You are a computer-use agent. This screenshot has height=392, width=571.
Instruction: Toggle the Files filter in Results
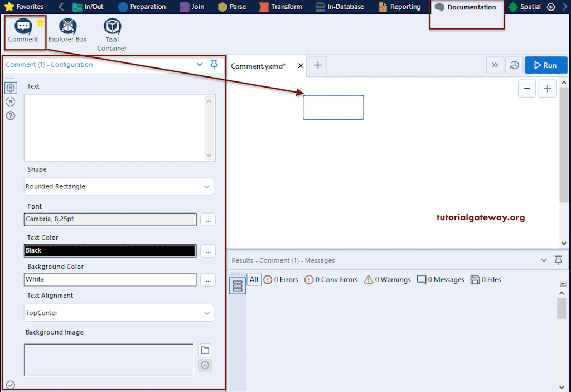pyautogui.click(x=485, y=279)
